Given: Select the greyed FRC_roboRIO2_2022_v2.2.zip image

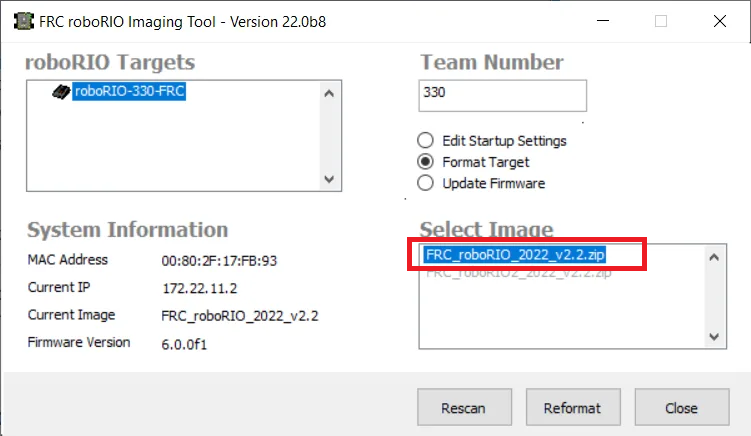Looking at the screenshot, I should point(518,273).
